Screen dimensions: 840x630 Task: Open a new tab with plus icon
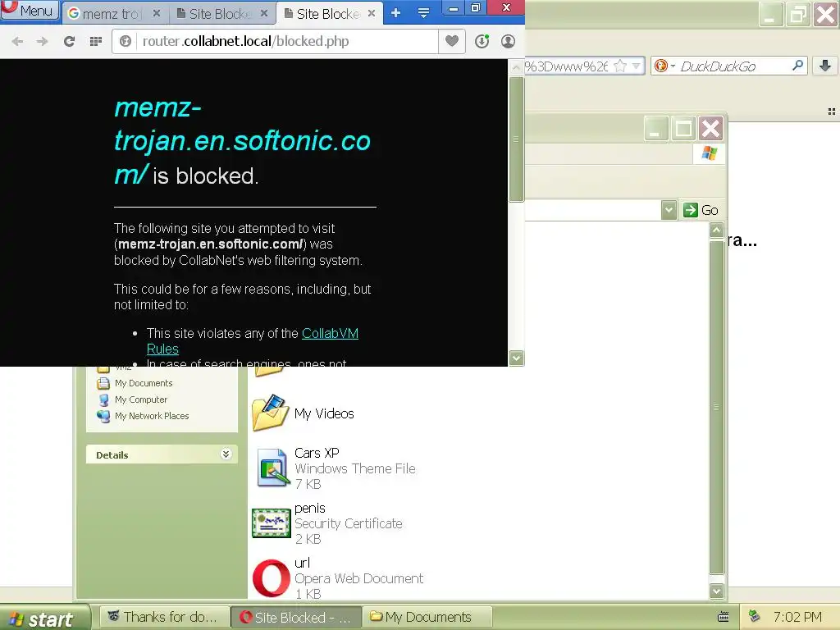396,13
